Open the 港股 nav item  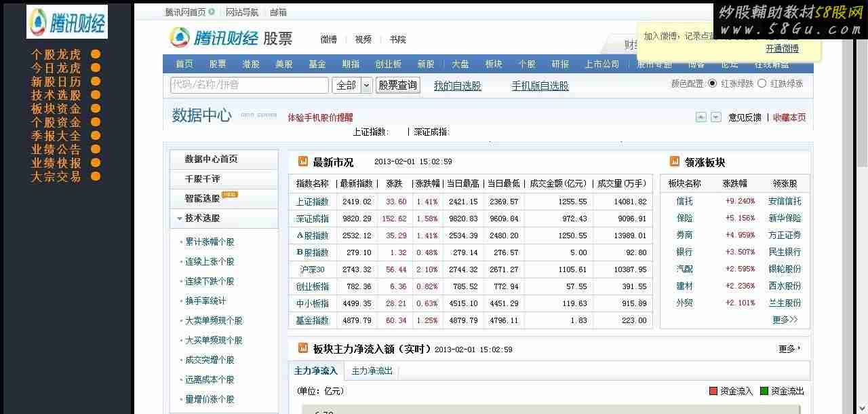[x=251, y=64]
